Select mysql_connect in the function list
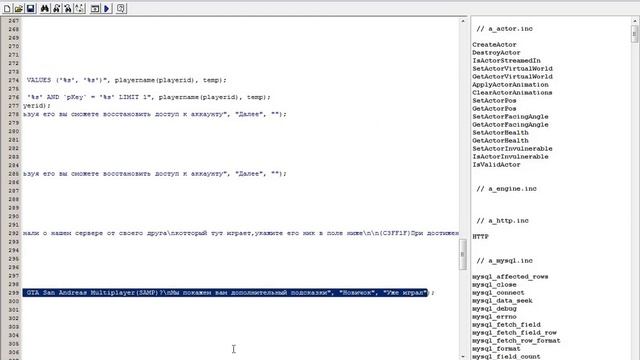 [x=498, y=293]
